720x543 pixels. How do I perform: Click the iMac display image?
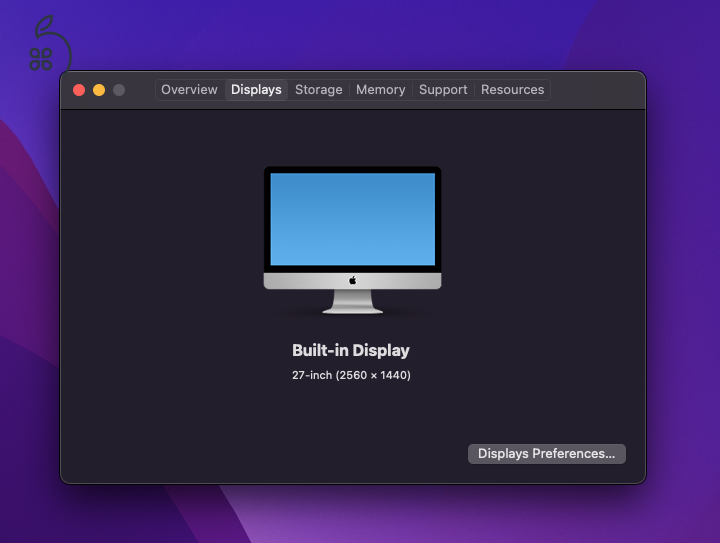(352, 241)
